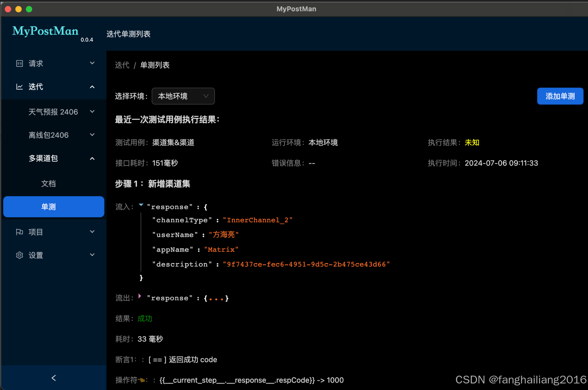588x390 pixels.
Task: Click the 迭代 chart icon in sidebar
Action: pos(19,87)
